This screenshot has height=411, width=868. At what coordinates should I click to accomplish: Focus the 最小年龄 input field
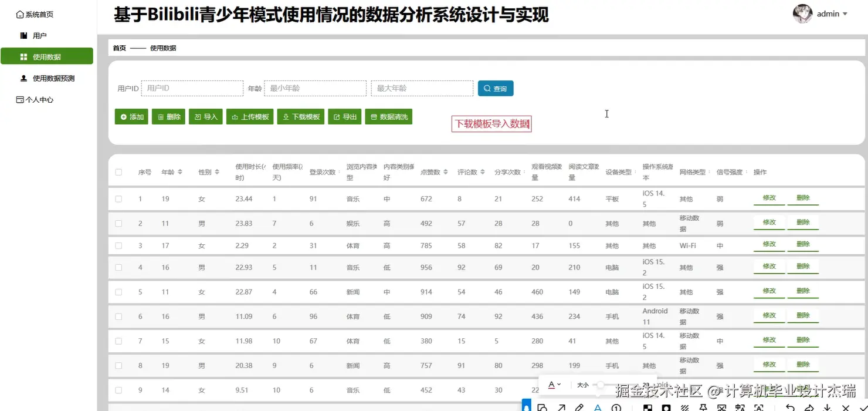coord(315,88)
